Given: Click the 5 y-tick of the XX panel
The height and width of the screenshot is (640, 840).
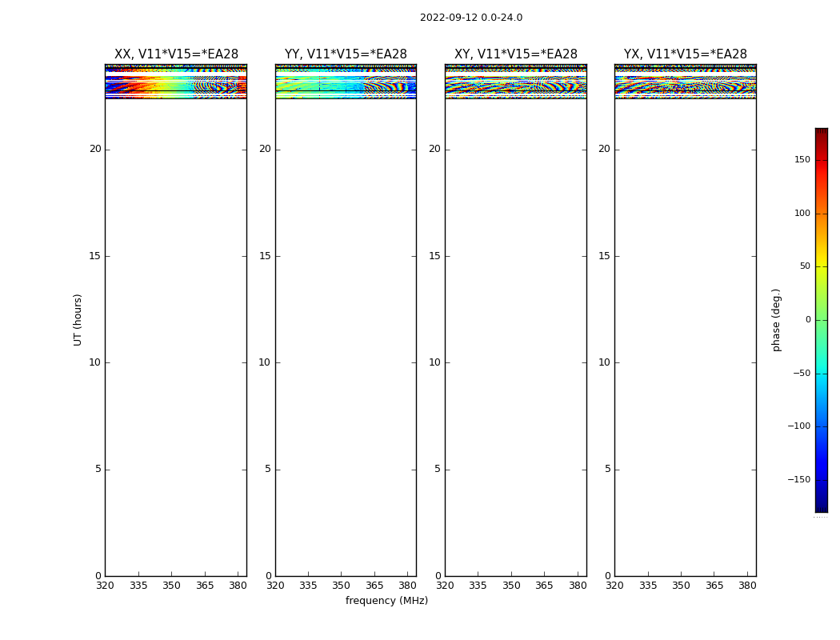Looking at the screenshot, I should click(x=98, y=469).
